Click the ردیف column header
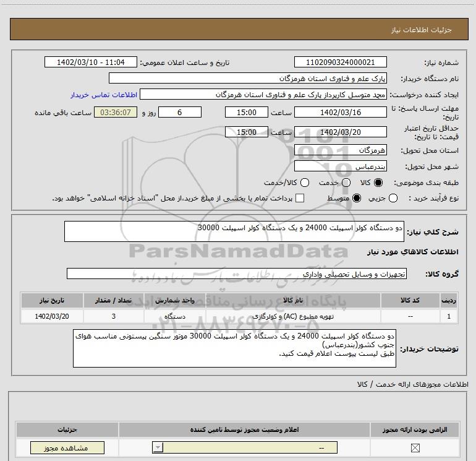The height and width of the screenshot is (461, 476). click(x=449, y=301)
